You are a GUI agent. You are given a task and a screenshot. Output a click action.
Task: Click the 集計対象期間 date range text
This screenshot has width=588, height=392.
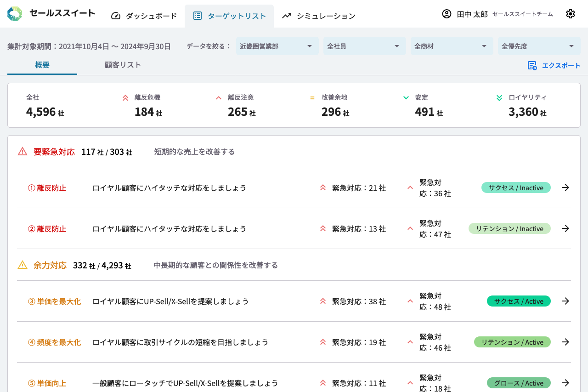[x=89, y=46]
